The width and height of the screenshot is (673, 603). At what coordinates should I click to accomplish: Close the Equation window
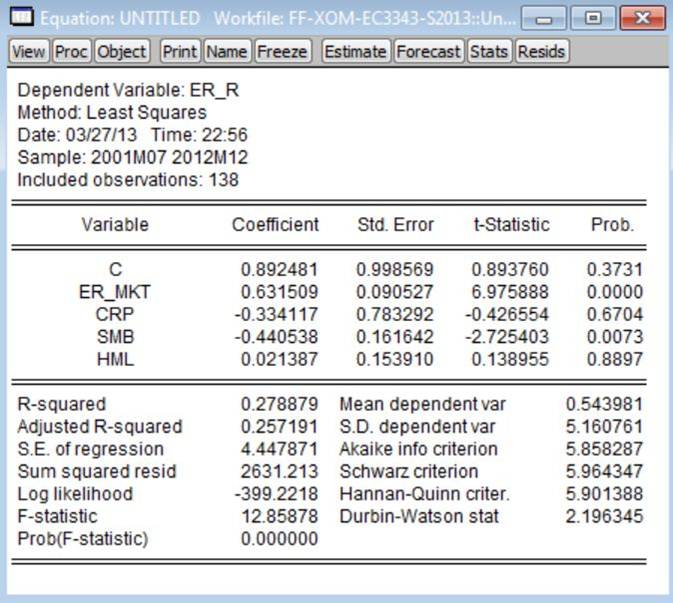[642, 18]
